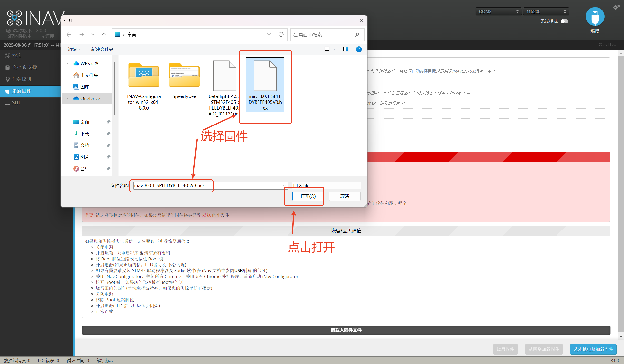
Task: Select the inav_8.0.1_SPEEDYBEEF405V3.hex file
Action: coord(265,85)
